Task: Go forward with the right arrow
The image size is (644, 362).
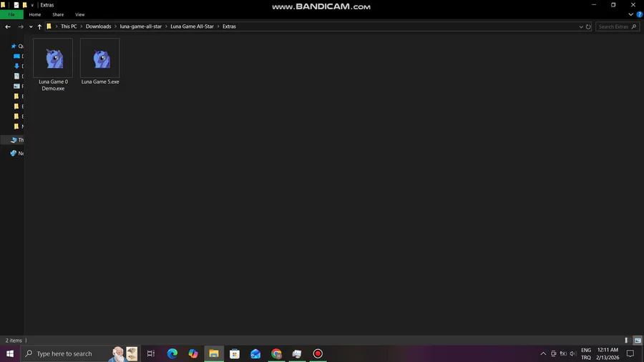Action: coord(21,26)
